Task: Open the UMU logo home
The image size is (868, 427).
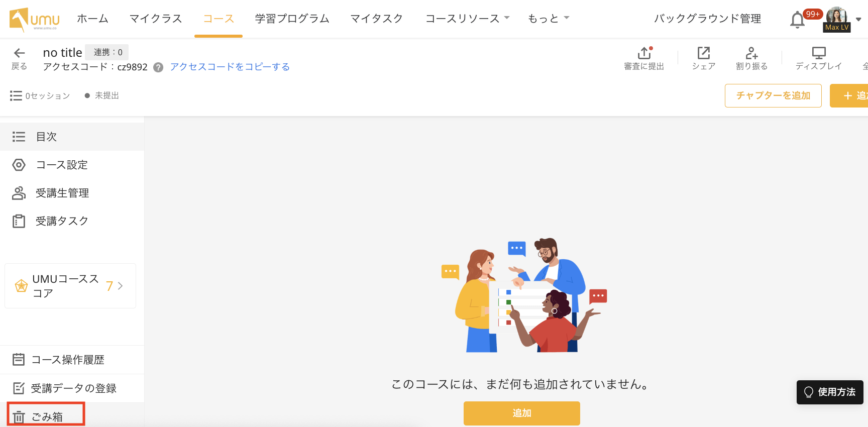Action: click(x=34, y=19)
